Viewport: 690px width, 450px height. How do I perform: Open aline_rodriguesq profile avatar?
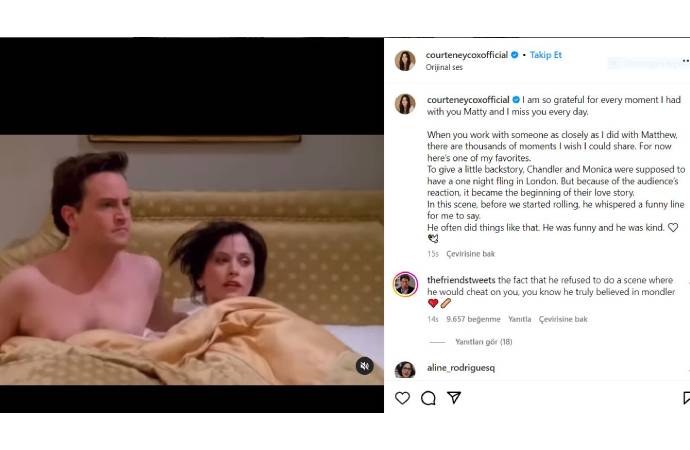[405, 370]
